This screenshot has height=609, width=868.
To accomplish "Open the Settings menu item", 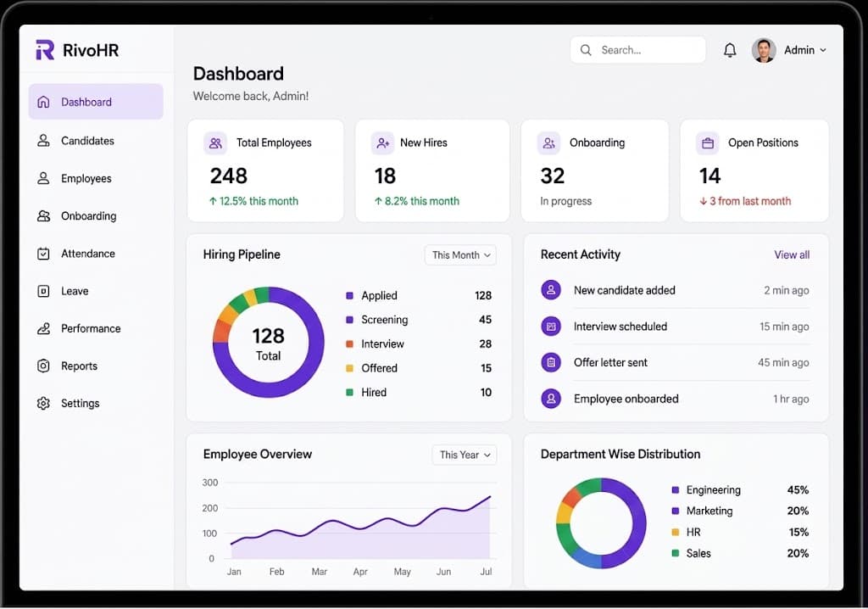I will [96, 404].
